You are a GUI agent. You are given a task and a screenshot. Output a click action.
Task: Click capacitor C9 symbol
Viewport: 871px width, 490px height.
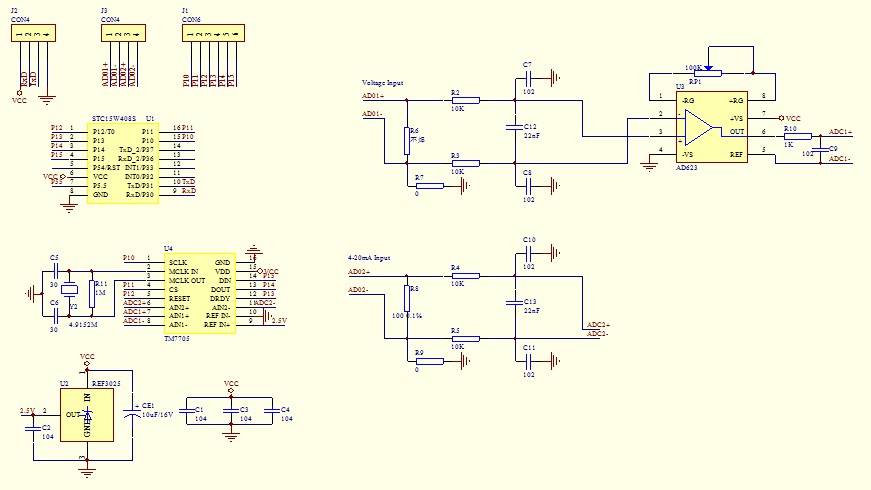820,150
